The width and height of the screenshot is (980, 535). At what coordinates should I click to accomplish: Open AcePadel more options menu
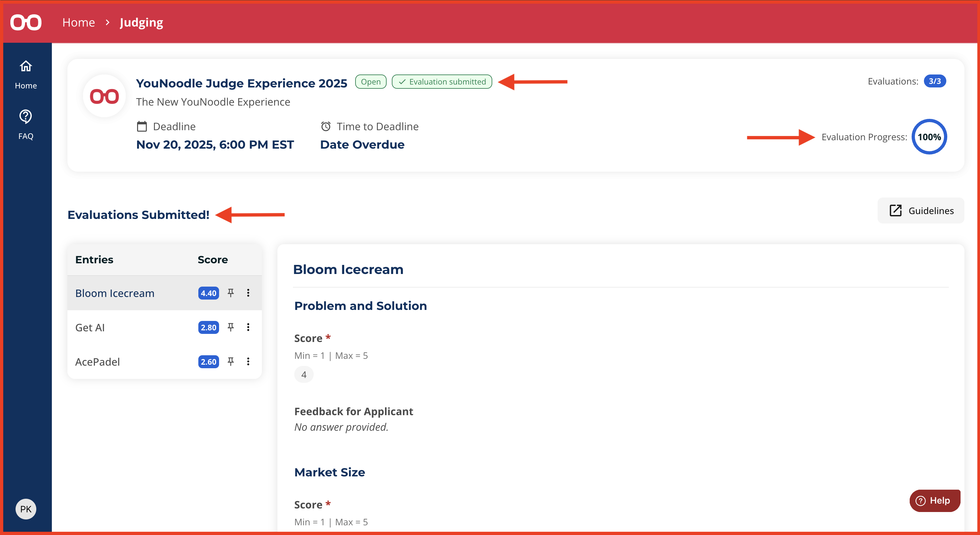(x=248, y=361)
